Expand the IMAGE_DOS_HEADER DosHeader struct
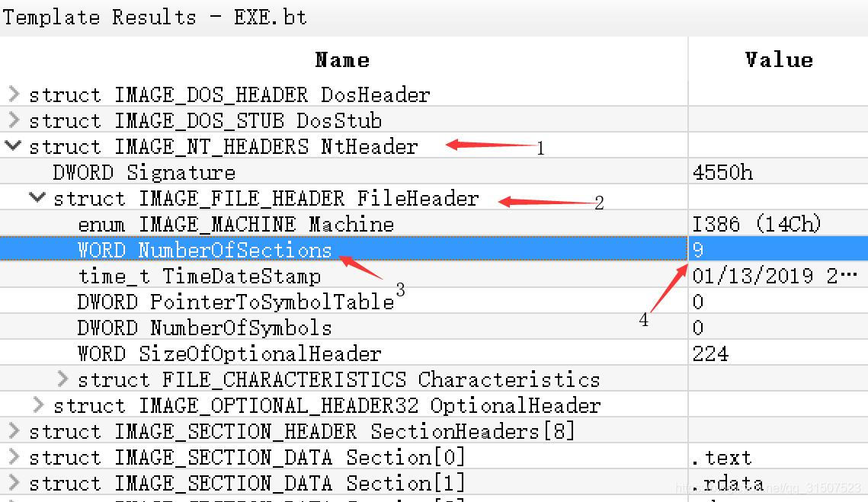868x502 pixels. click(x=14, y=94)
